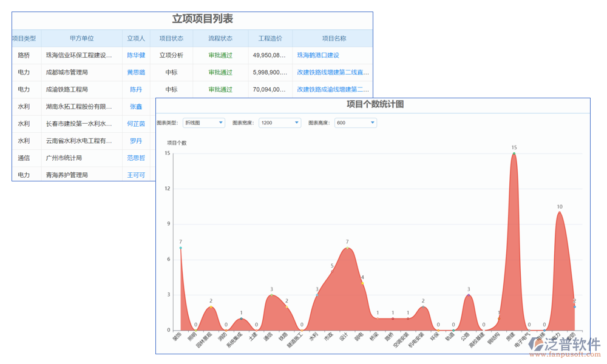Click the 黄思璐 applicant link
Viewport: 607px width, 364px height.
[x=136, y=72]
